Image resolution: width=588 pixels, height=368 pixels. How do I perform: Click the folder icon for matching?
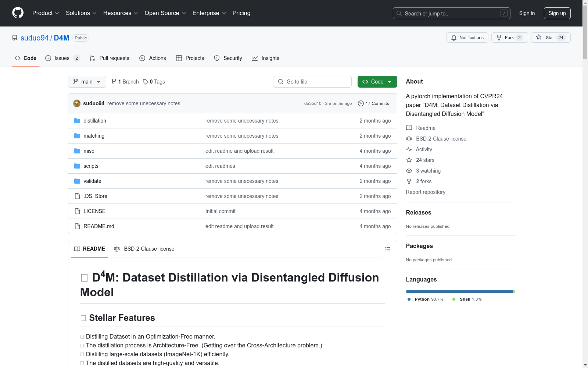click(77, 136)
